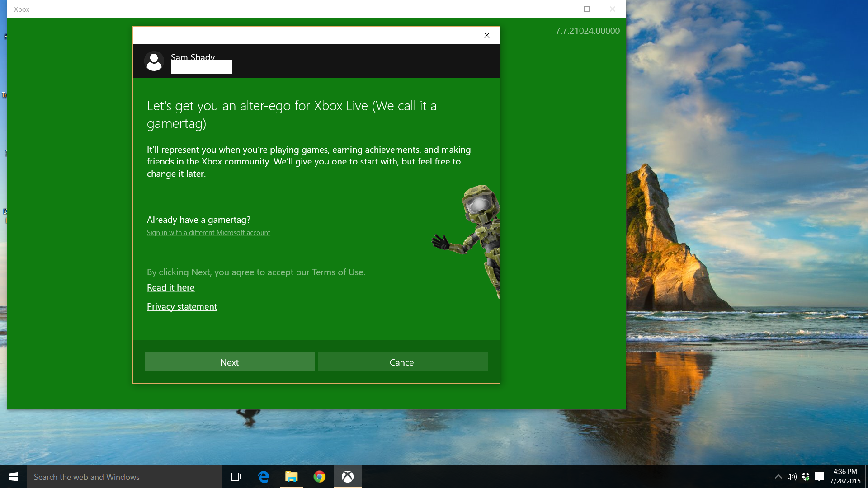Select Sign in with different Microsoft account
The height and width of the screenshot is (488, 868).
[208, 232]
